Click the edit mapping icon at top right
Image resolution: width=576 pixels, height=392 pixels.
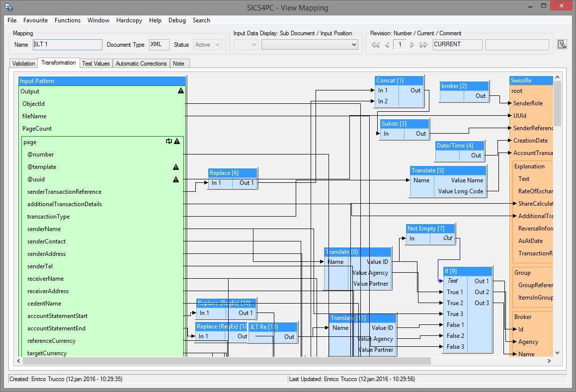coord(562,44)
